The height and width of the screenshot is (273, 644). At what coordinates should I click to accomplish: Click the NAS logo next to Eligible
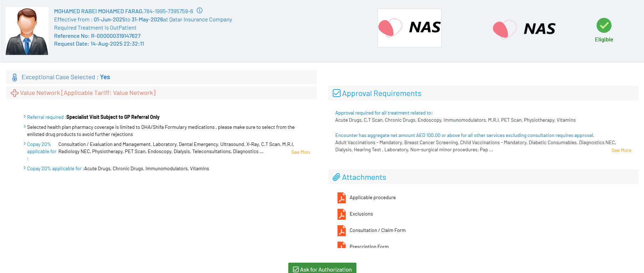tap(524, 29)
